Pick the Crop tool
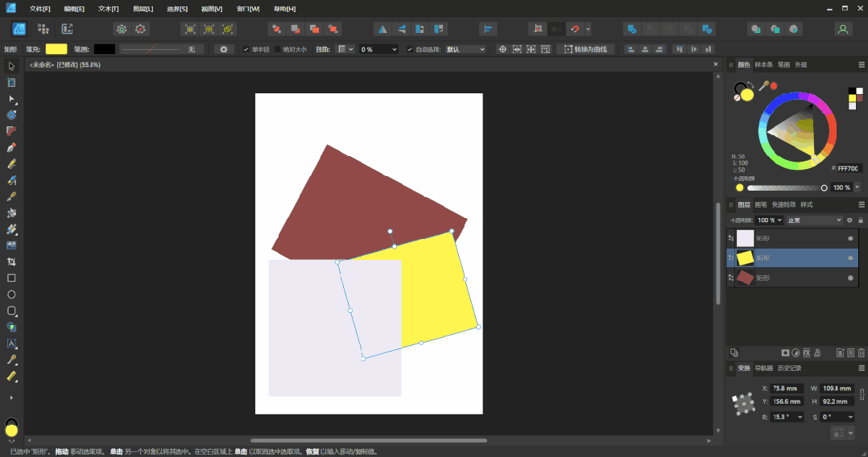Image resolution: width=868 pixels, height=457 pixels. [11, 261]
